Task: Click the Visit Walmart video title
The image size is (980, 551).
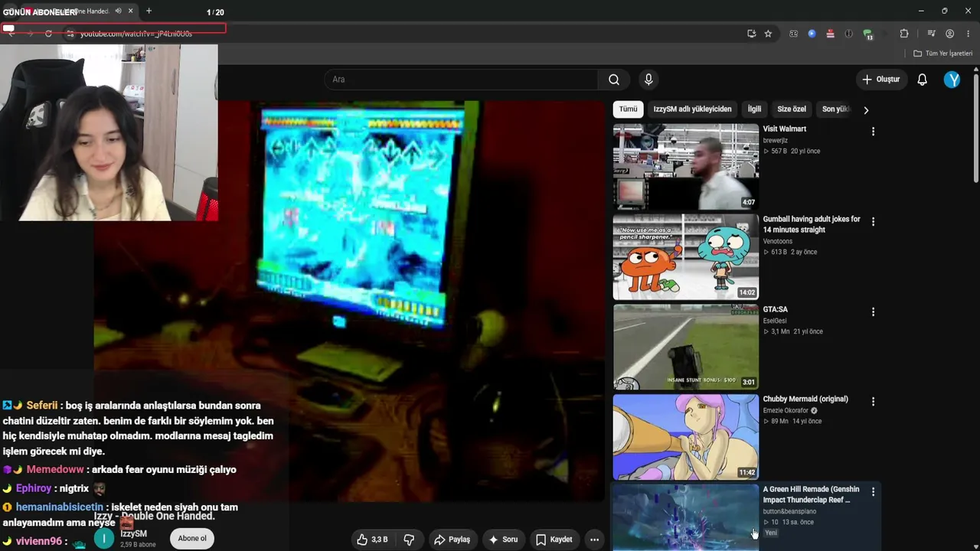Action: tap(785, 129)
